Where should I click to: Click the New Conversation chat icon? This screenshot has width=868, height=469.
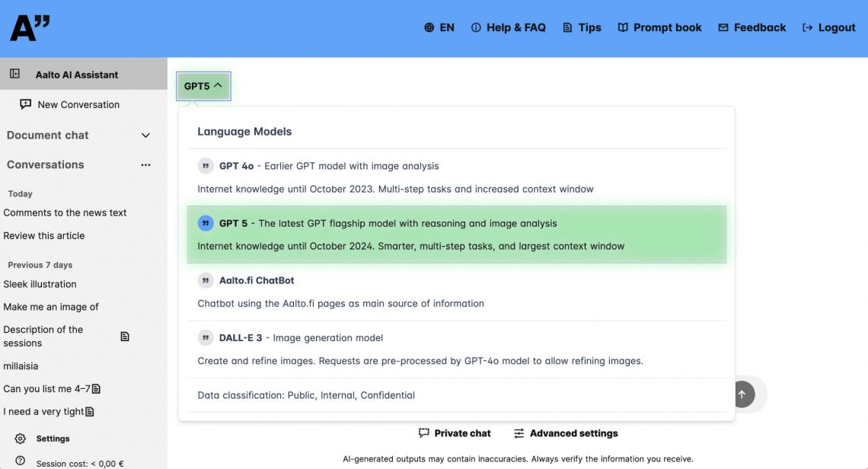(26, 104)
